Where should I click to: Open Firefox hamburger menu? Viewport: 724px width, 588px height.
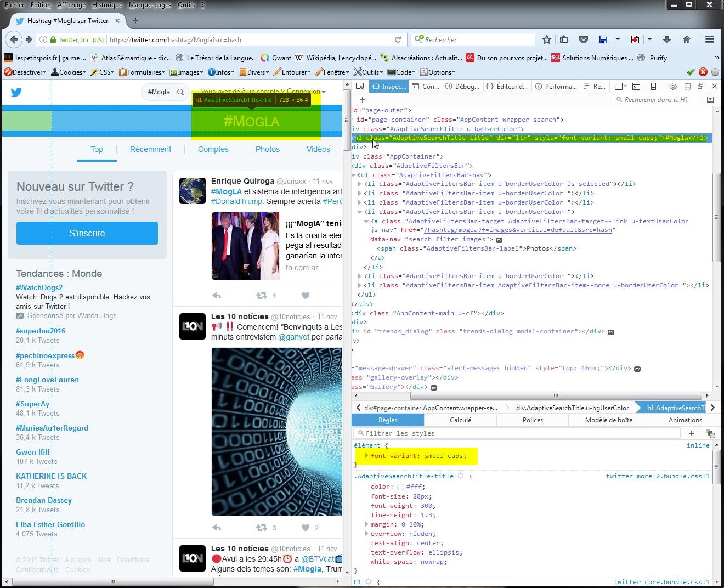(709, 39)
